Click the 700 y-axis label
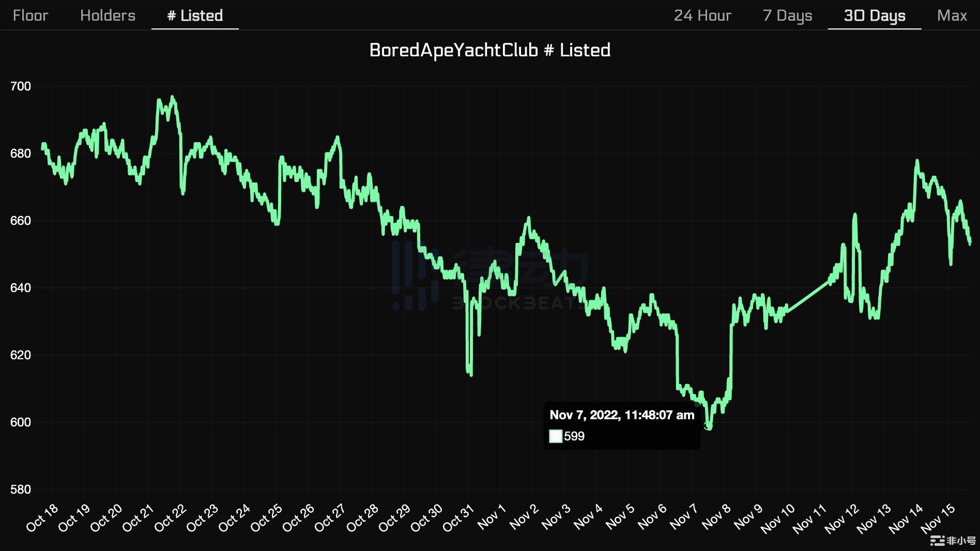This screenshot has height=551, width=980. tap(21, 86)
